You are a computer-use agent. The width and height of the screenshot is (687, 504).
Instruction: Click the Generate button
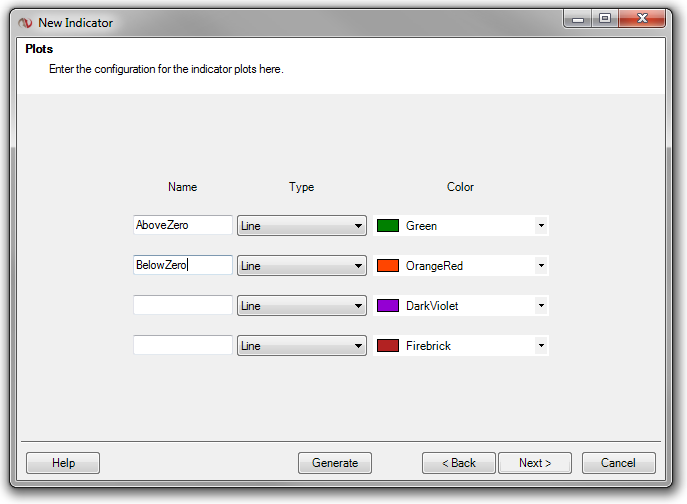coord(335,463)
